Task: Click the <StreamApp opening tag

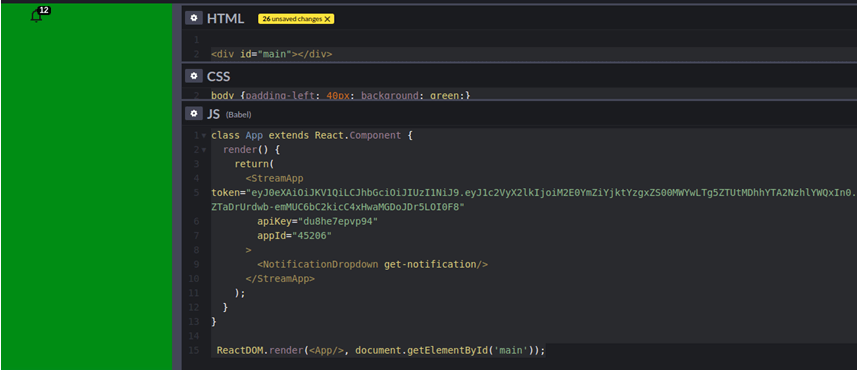Action: (x=274, y=178)
